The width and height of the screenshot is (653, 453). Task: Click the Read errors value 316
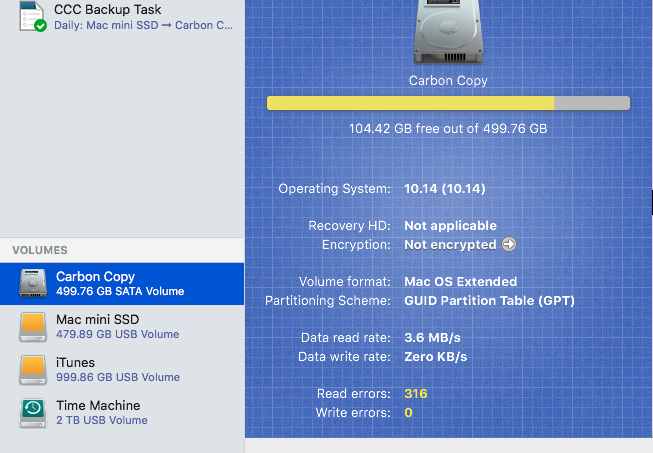click(416, 393)
